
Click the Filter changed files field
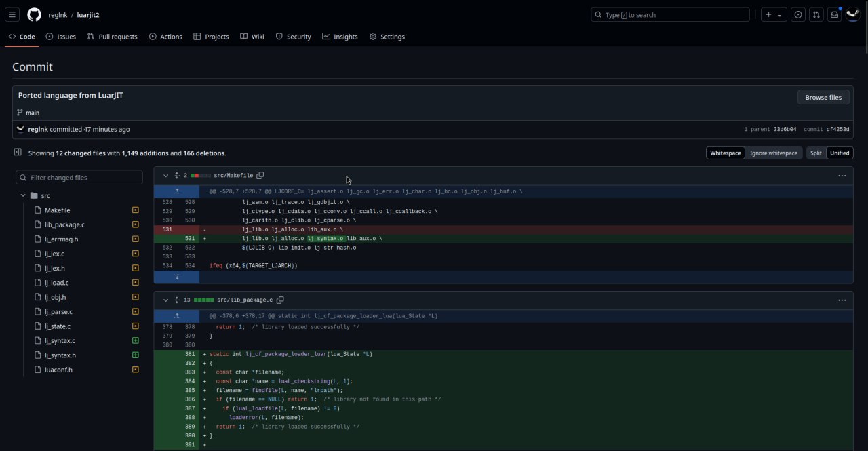80,178
